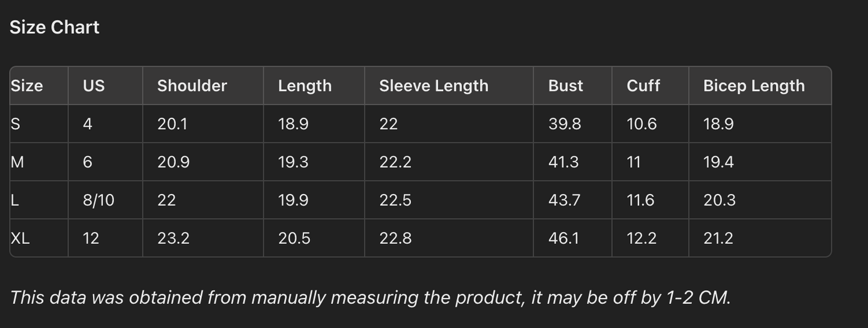868x328 pixels.
Task: Click the bicep length value 21.2
Action: 718,238
